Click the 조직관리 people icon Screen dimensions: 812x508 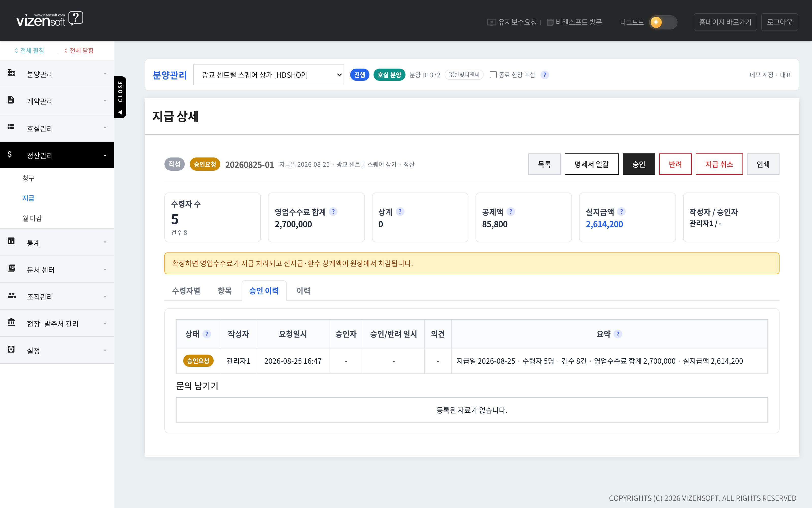pos(12,295)
